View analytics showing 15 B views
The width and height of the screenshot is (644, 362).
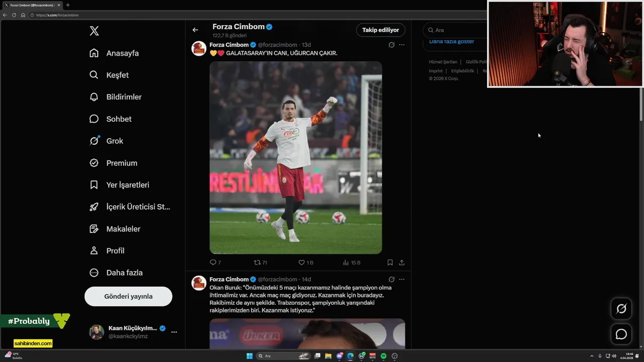(351, 262)
